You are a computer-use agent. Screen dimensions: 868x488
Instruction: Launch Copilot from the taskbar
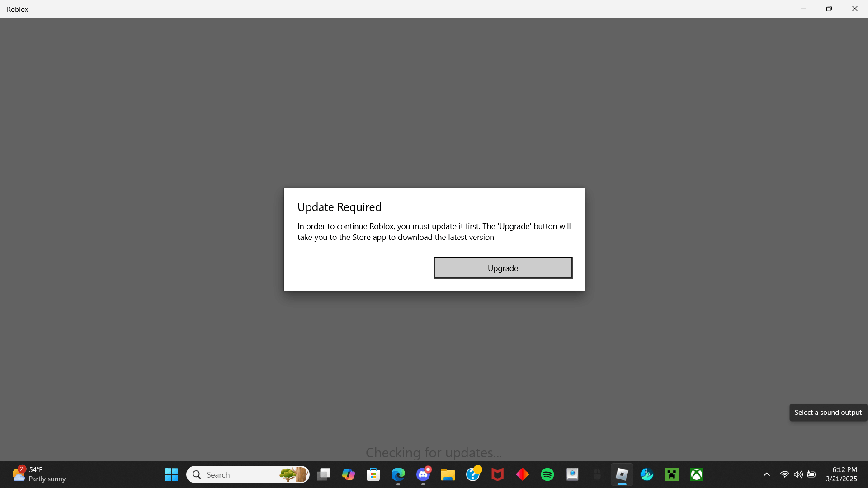349,474
